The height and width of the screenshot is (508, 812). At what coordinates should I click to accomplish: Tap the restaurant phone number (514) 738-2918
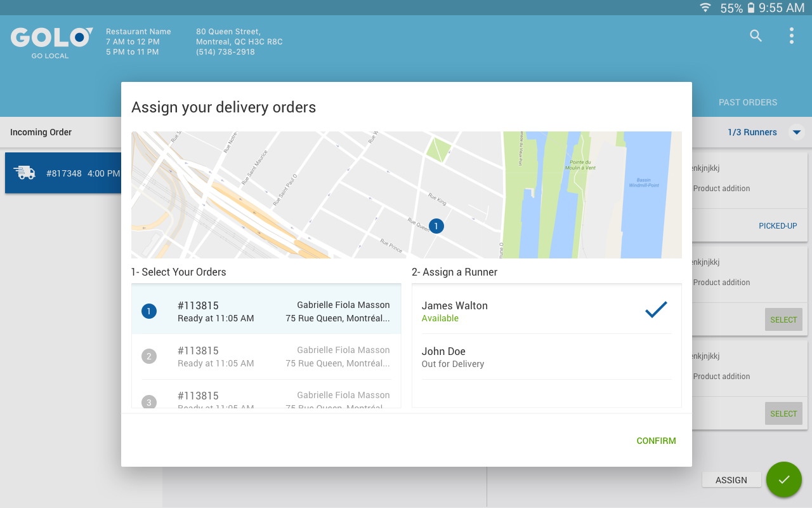(225, 52)
